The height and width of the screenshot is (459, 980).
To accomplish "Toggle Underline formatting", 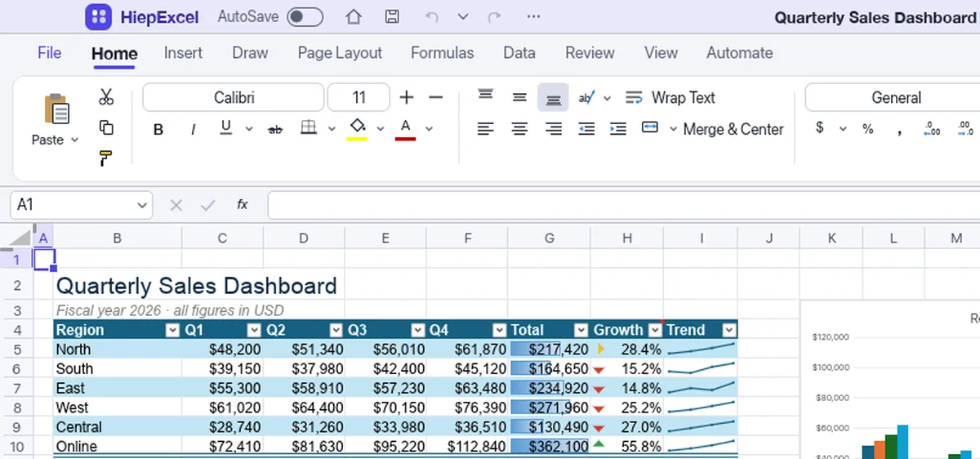I will click(226, 128).
